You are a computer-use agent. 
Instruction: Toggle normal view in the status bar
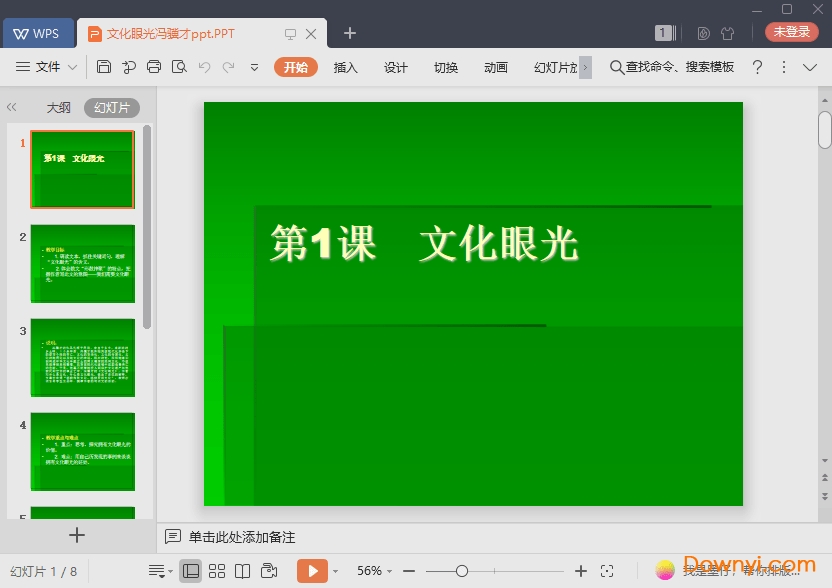(x=191, y=571)
